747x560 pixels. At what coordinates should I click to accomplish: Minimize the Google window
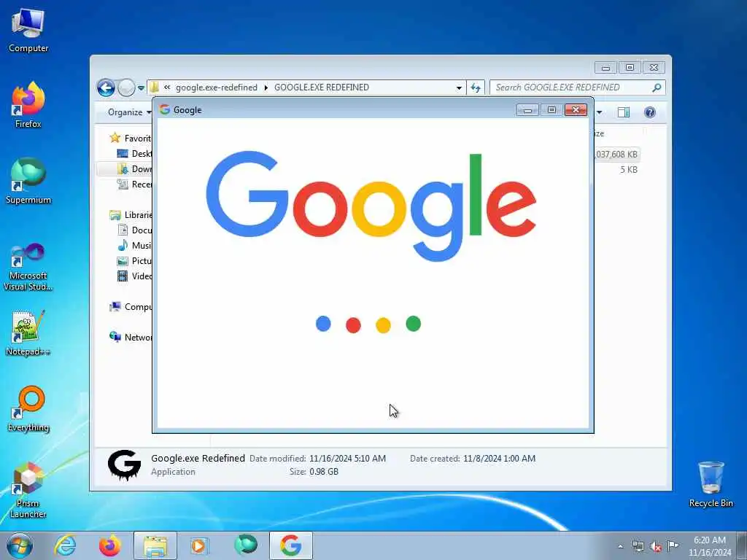pos(527,110)
